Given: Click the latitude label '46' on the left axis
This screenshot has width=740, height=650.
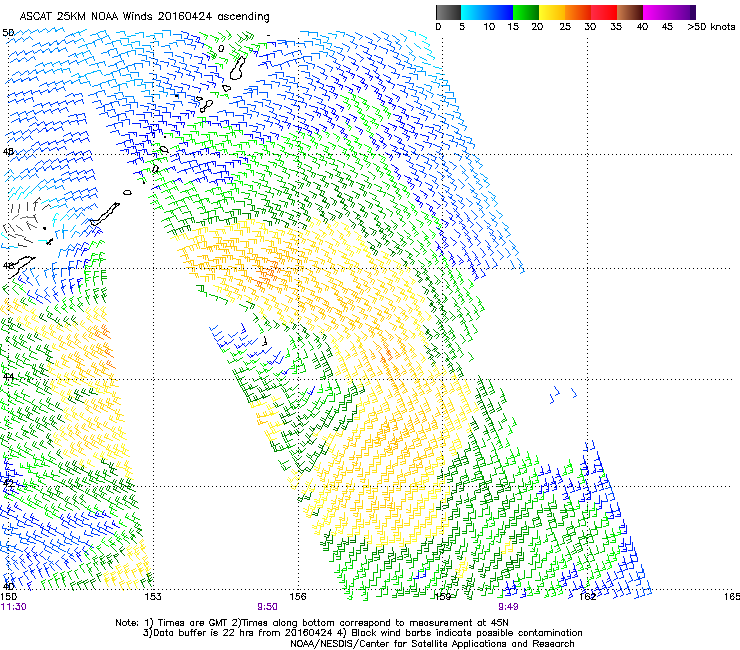Looking at the screenshot, I should 8,266.
